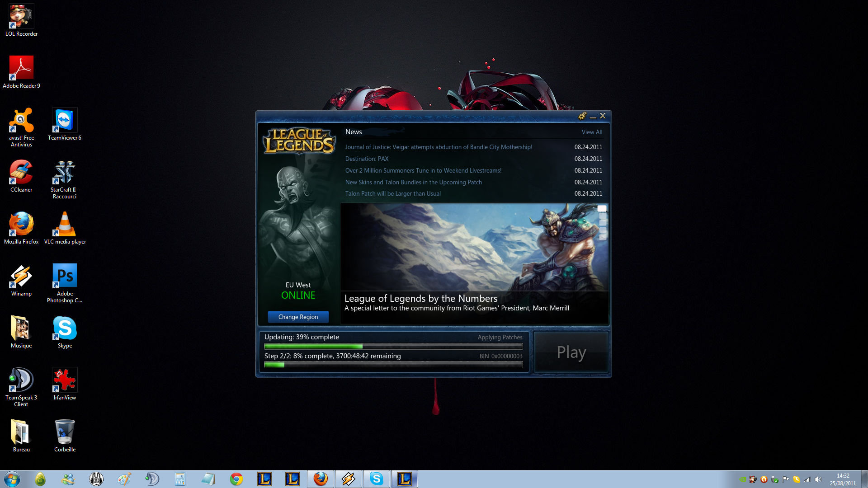Screen dimensions: 868x488
Task: Click the avast orange tray icon
Action: click(764, 479)
